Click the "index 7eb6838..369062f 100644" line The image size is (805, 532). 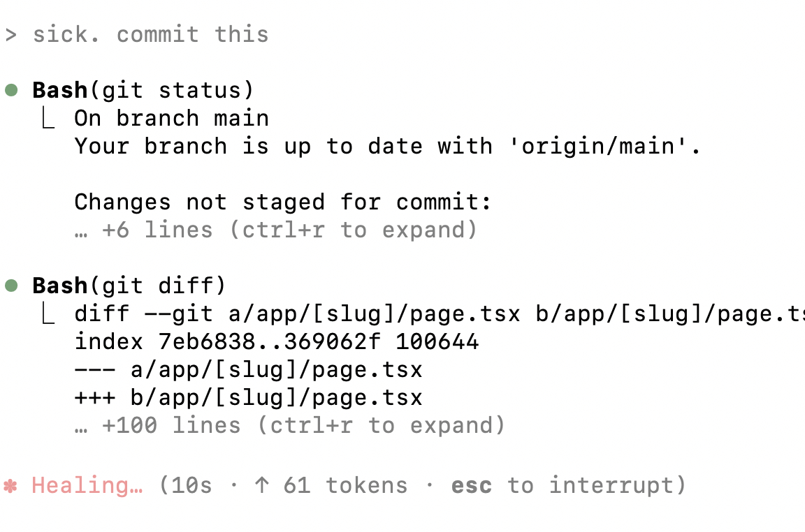coord(276,342)
